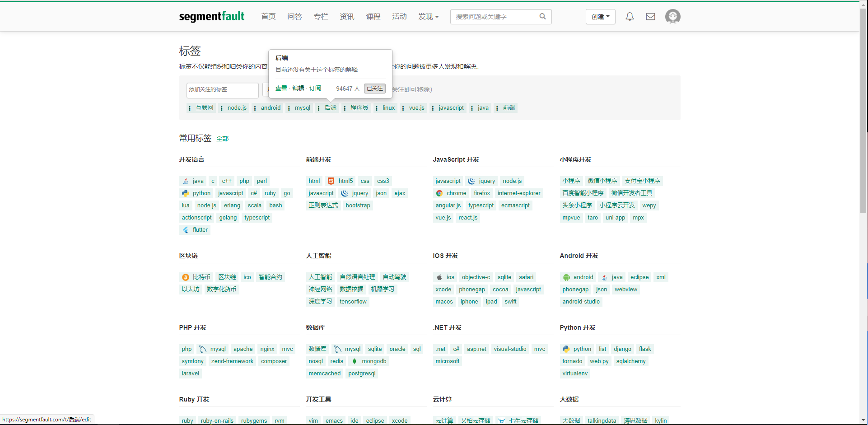Click the Java logo in Android 开发 section

604,277
